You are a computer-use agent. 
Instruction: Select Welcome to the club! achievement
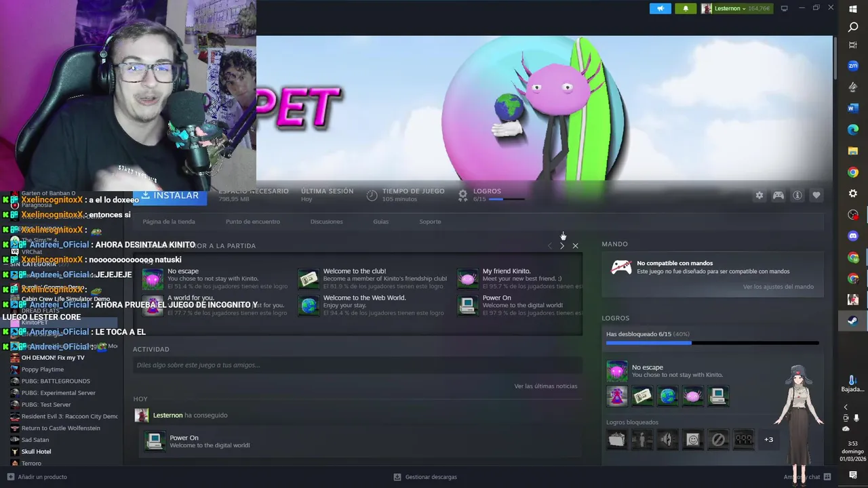tap(373, 279)
